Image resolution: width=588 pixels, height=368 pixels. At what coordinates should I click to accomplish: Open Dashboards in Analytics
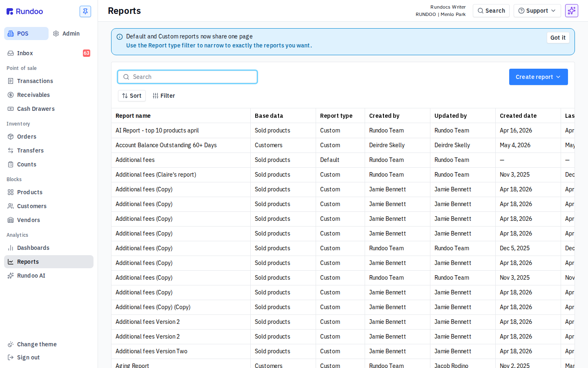(49, 248)
